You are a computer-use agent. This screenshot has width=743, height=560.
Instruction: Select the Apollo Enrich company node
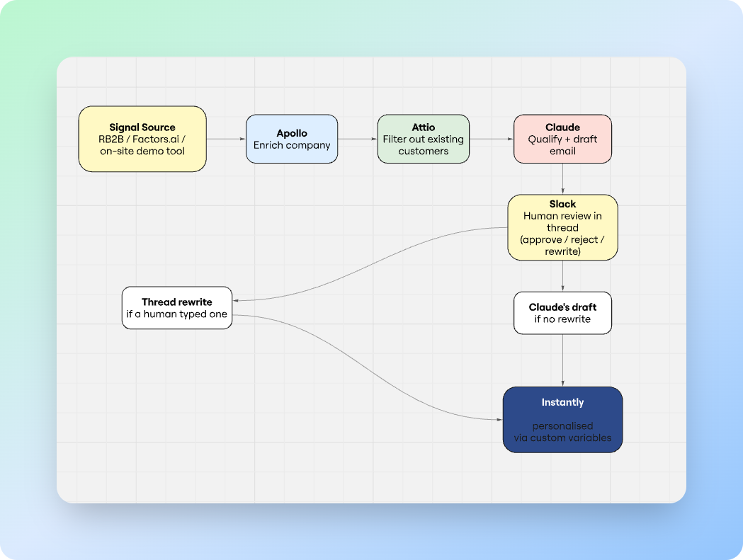pos(292,139)
